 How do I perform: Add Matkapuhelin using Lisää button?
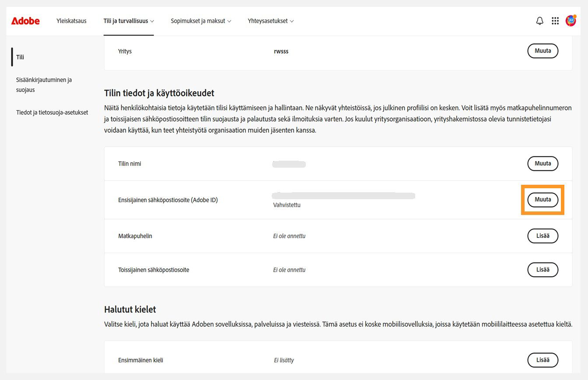click(x=542, y=236)
